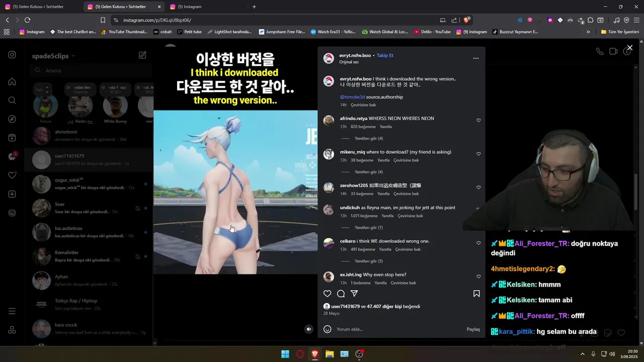The image size is (644, 362).
Task: Open a new browser tab
Action: click(254, 7)
